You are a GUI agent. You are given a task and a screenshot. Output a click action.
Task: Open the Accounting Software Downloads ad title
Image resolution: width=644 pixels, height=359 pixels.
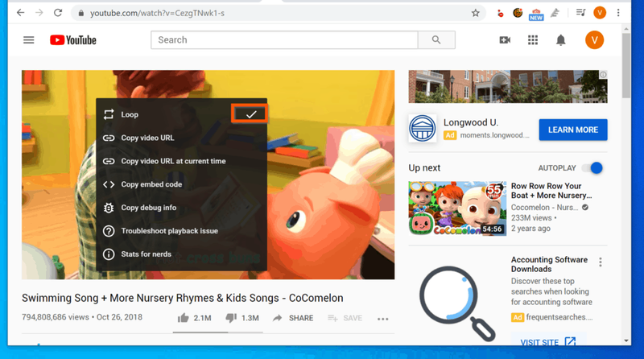[549, 264]
